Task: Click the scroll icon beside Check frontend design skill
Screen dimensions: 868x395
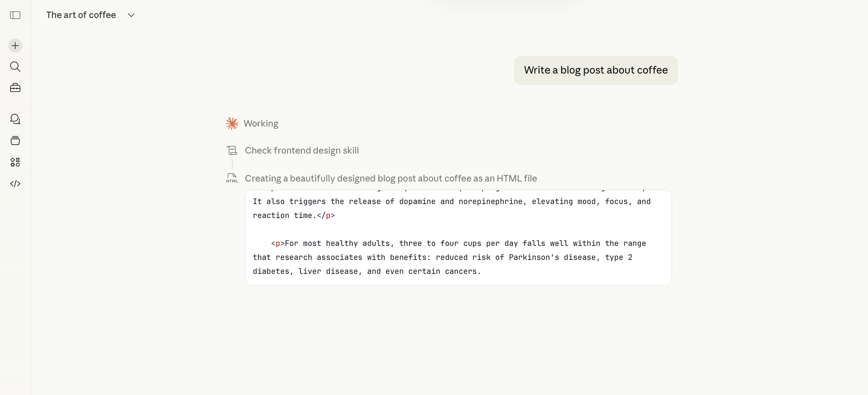Action: [x=232, y=150]
